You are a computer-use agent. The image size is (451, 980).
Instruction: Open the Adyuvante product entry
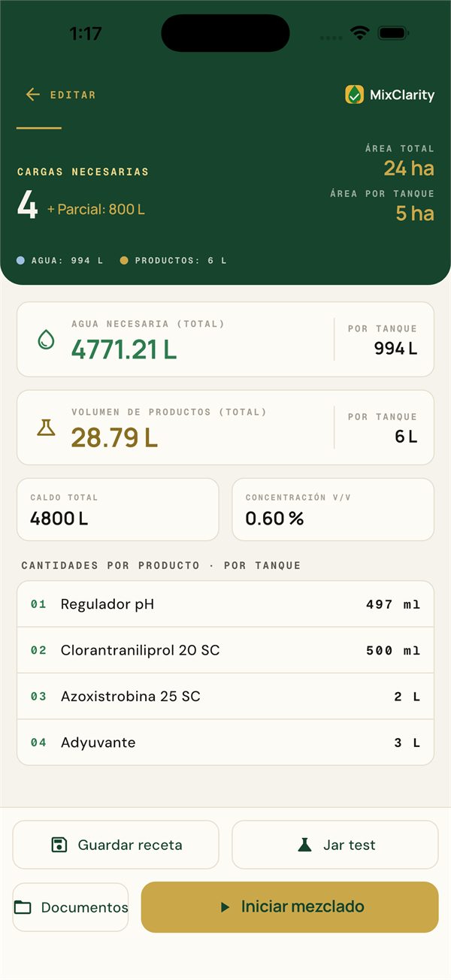[x=225, y=743]
